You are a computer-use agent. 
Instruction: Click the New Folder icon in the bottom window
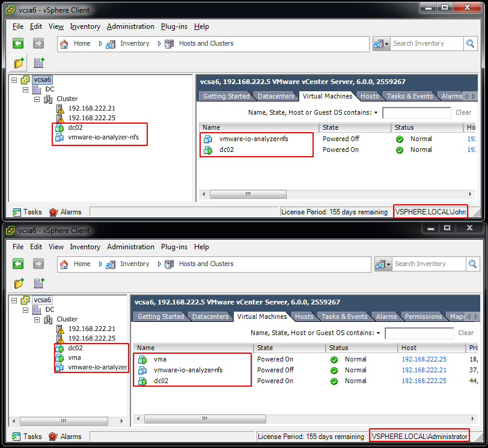(19, 283)
